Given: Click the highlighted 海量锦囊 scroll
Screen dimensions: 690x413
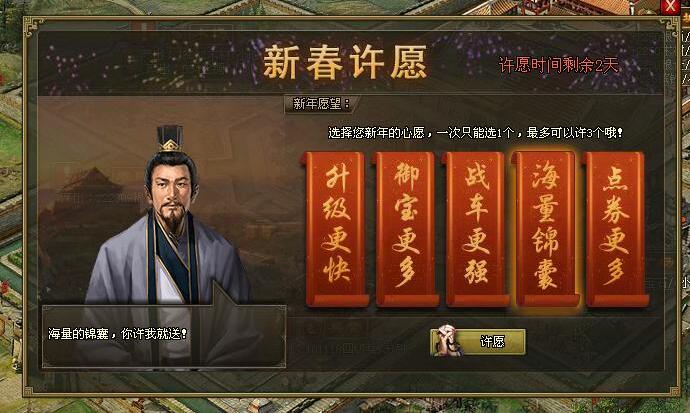Looking at the screenshot, I should click(546, 229).
